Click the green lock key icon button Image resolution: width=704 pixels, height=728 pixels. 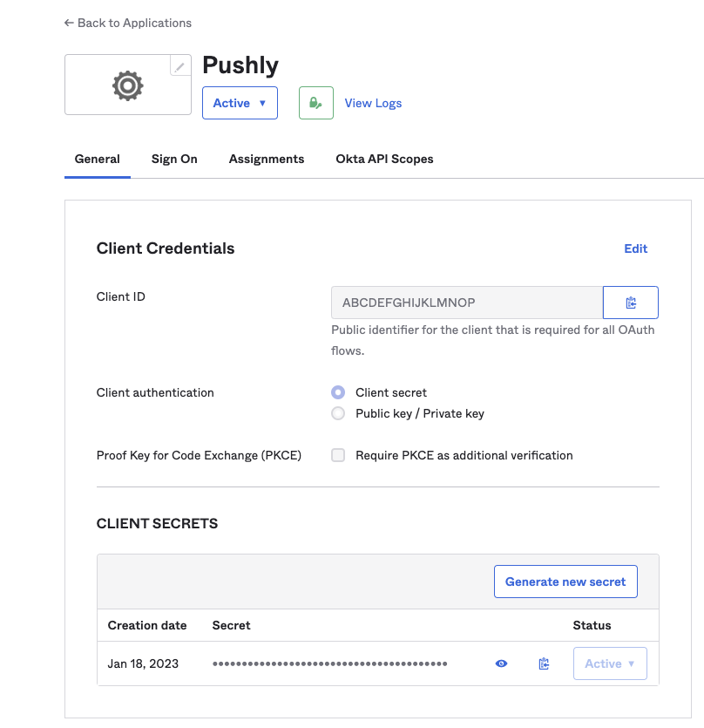(315, 103)
